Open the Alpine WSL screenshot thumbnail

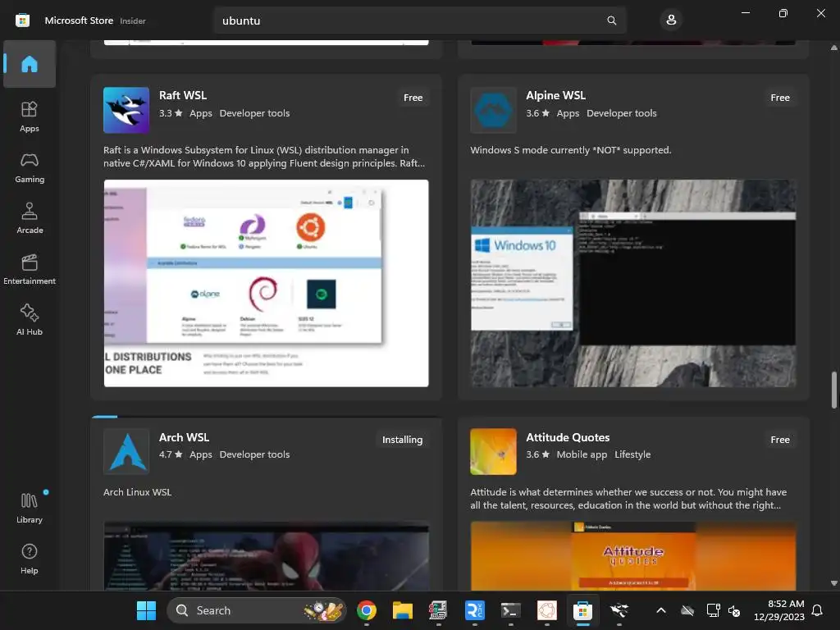click(x=633, y=283)
